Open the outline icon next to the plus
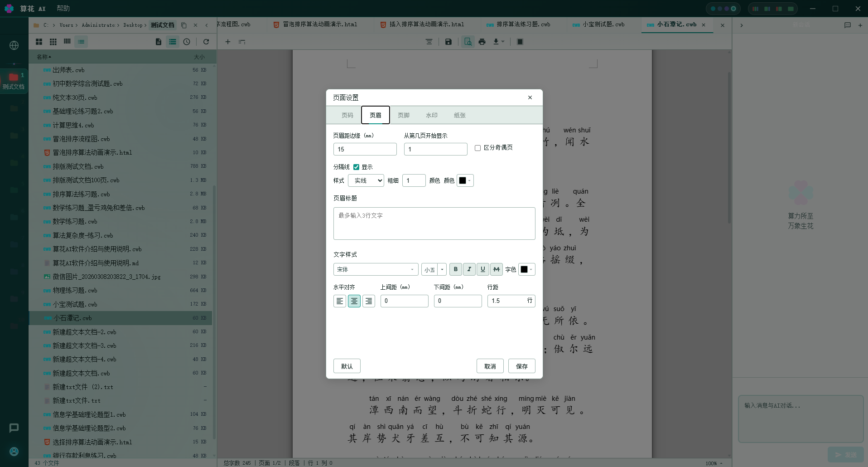The width and height of the screenshot is (868, 467). [x=242, y=42]
